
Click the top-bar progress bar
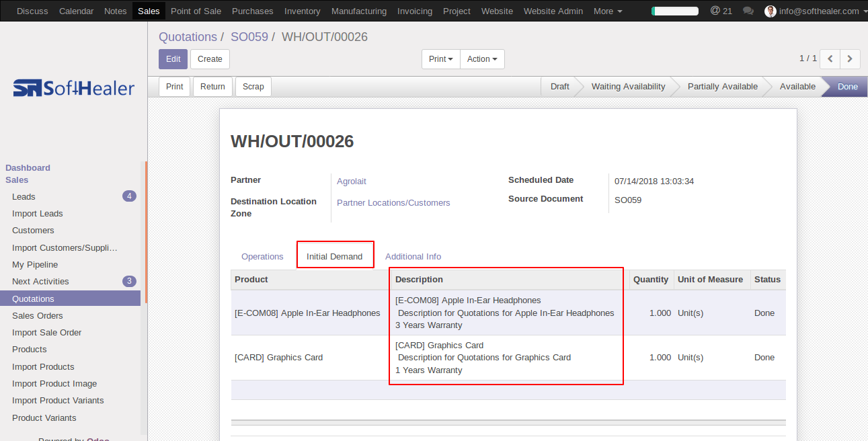pos(675,11)
